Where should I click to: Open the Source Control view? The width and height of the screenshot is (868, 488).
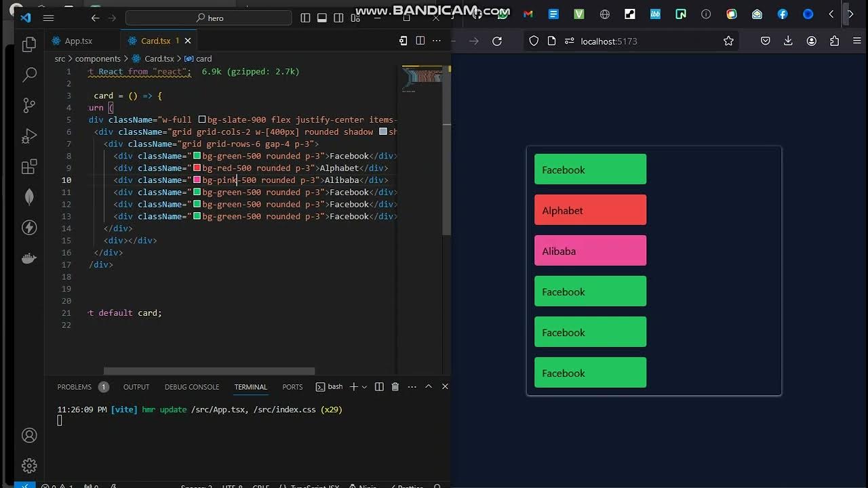coord(29,105)
